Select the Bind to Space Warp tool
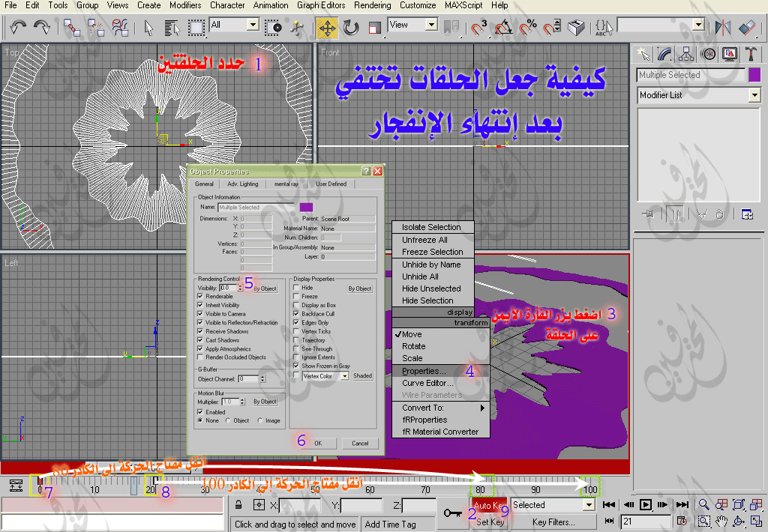Image resolution: width=768 pixels, height=532 pixels. (x=120, y=28)
